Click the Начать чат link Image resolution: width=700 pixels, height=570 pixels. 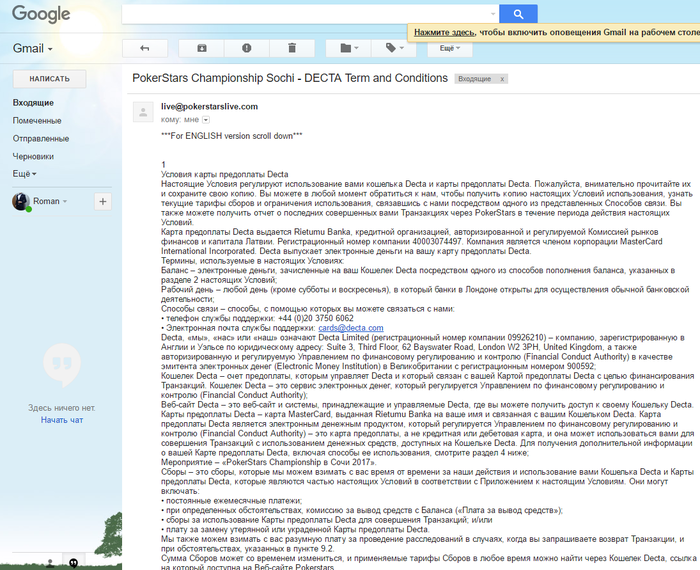pos(62,420)
